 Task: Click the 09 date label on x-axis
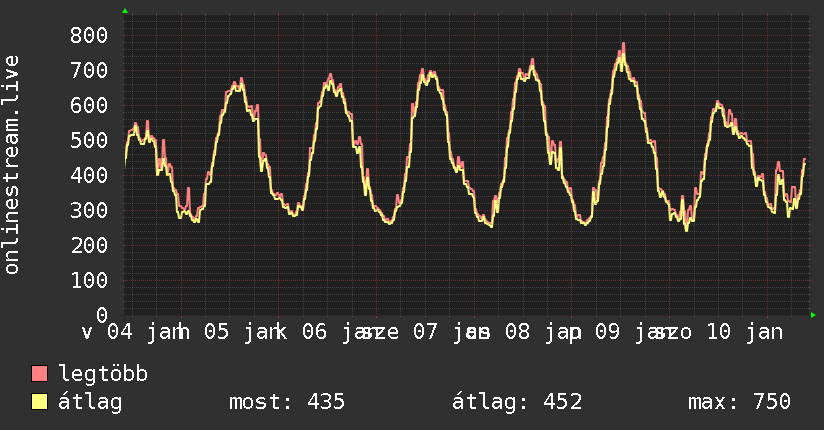(607, 332)
